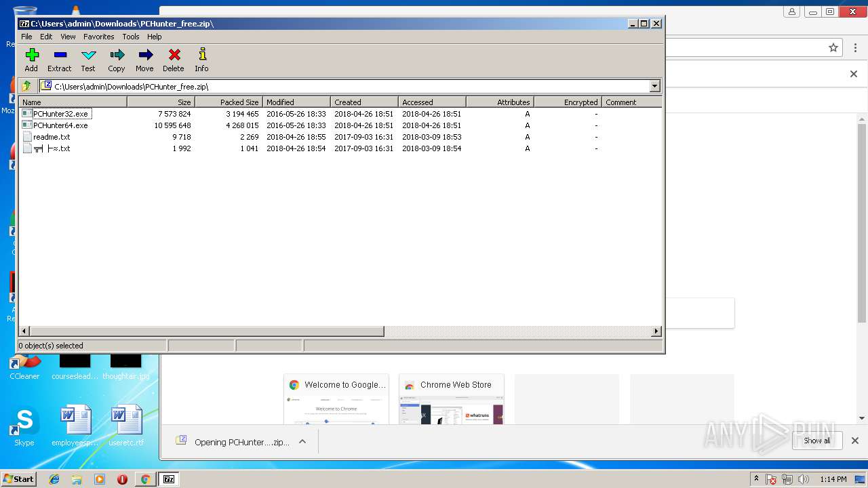Open the Chrome Web Store thumbnail
868x488 pixels.
(x=452, y=399)
